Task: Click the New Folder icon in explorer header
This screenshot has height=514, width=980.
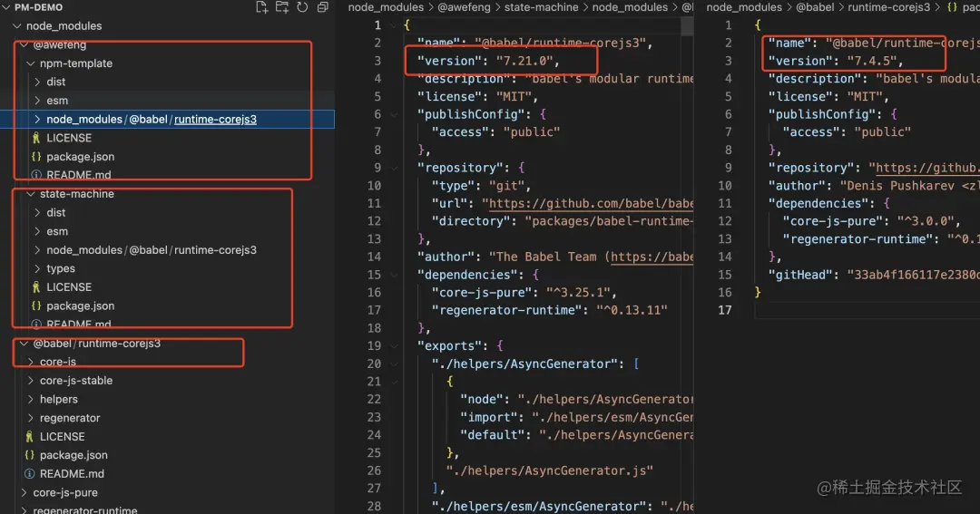Action: pyautogui.click(x=282, y=7)
